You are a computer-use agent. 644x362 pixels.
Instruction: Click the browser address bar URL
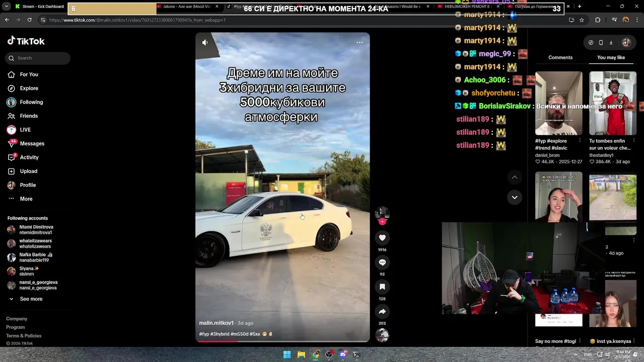click(x=137, y=20)
